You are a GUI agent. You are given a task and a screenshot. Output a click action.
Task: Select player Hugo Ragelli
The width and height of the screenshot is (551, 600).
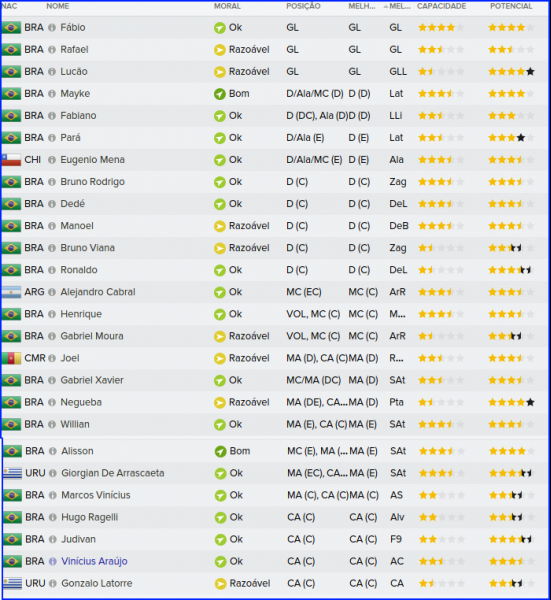point(90,517)
